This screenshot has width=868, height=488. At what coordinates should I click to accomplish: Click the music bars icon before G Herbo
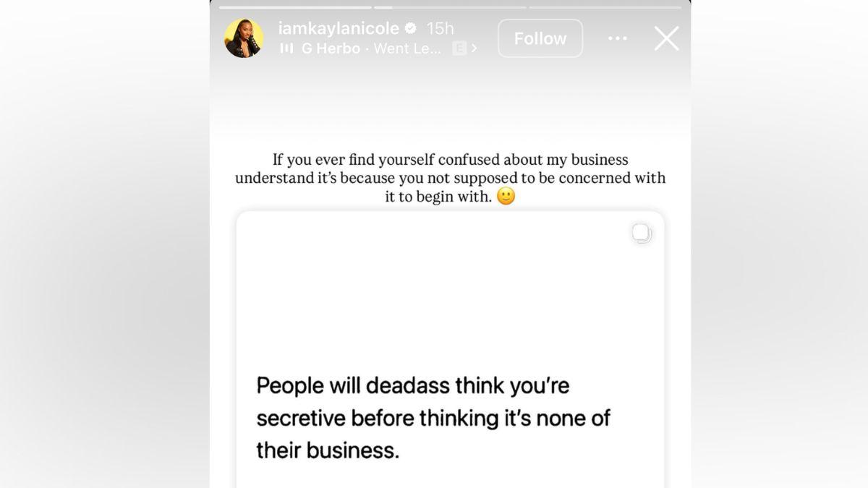point(286,48)
